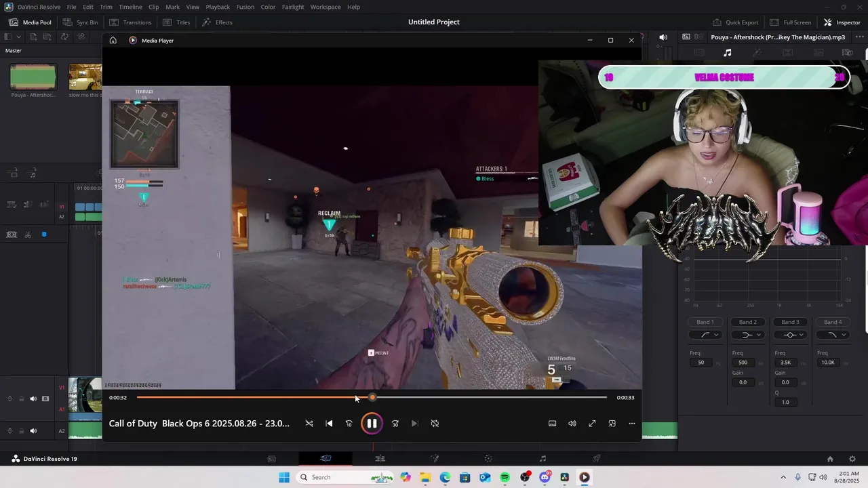This screenshot has height=488, width=868.
Task: Open the File menu in DaVinci Resolve
Action: click(x=71, y=7)
